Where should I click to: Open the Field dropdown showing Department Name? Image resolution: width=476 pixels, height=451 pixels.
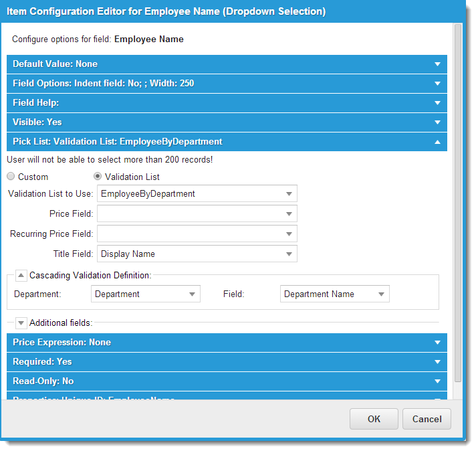tap(381, 294)
